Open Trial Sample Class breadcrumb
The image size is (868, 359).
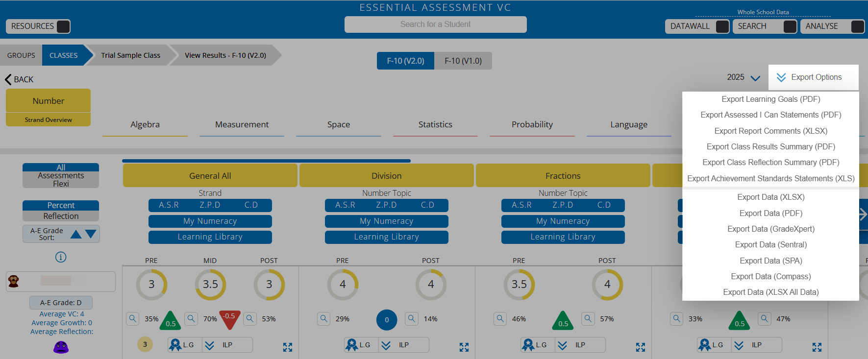tap(130, 55)
